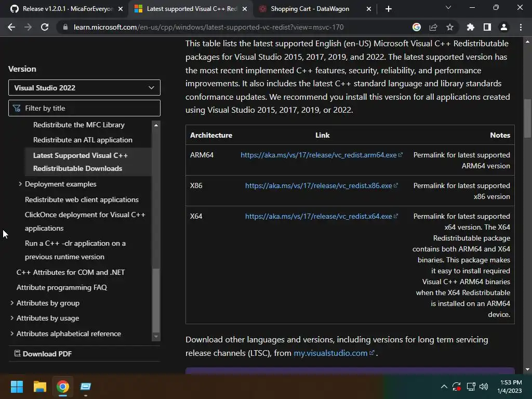Go back to the previous page
532x399 pixels.
pos(11,27)
